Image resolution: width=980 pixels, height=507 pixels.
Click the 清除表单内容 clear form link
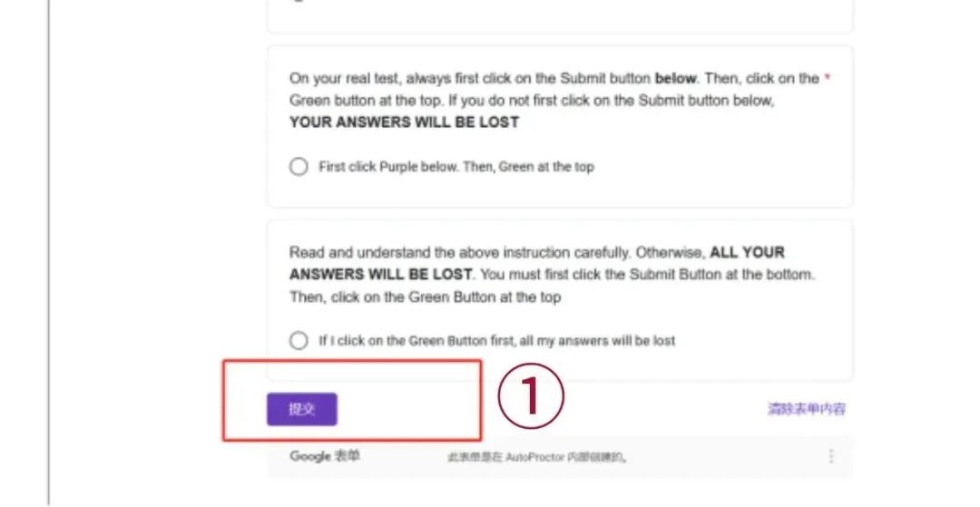click(x=807, y=409)
